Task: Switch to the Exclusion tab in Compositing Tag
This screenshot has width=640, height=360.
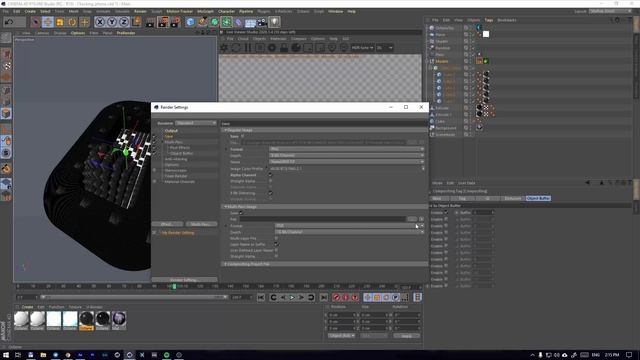Action: click(x=513, y=198)
